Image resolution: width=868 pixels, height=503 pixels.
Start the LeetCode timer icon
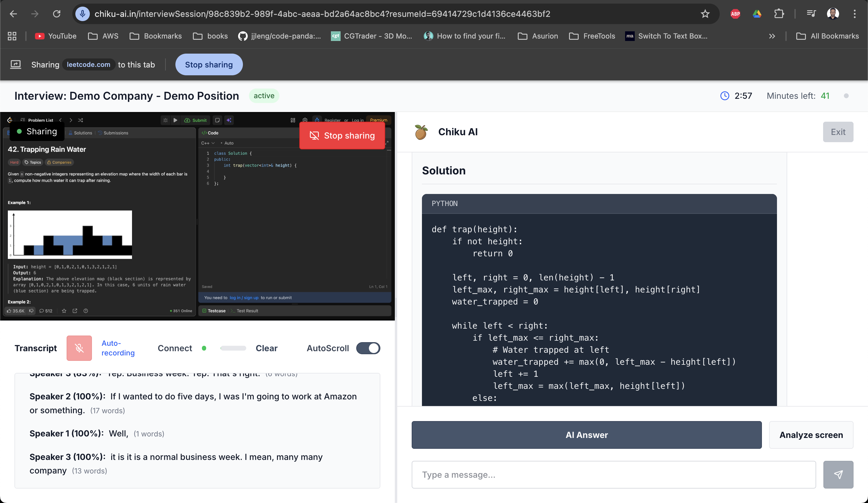coord(318,120)
